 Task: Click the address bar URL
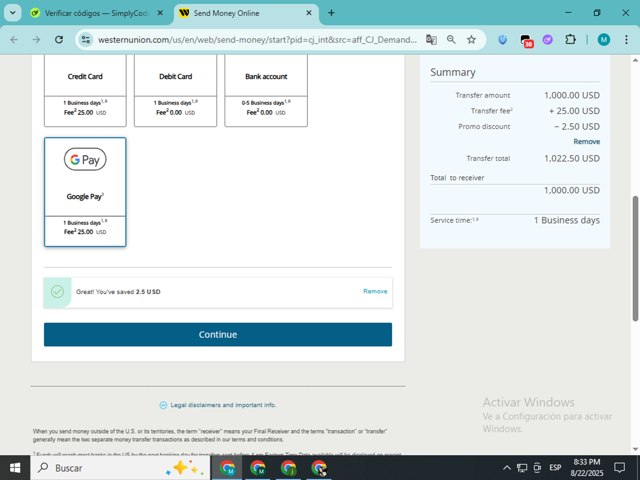pos(257,40)
